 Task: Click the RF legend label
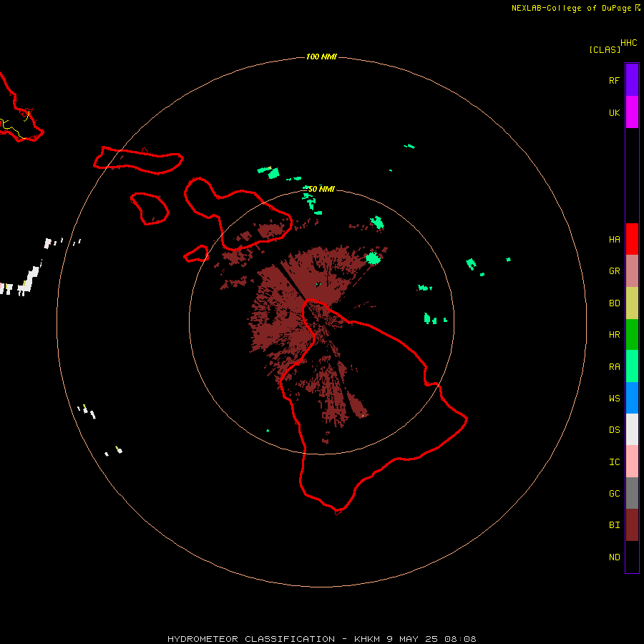pyautogui.click(x=614, y=81)
